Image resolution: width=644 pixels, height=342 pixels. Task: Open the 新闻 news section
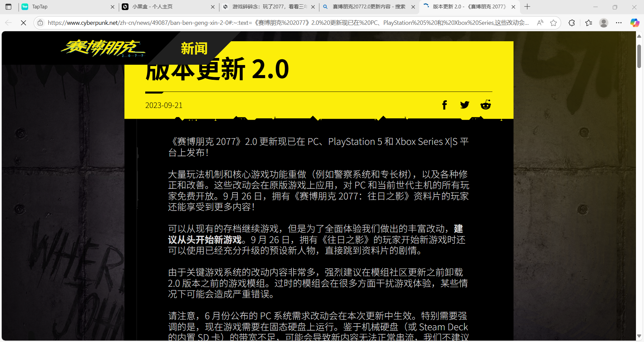(x=194, y=49)
